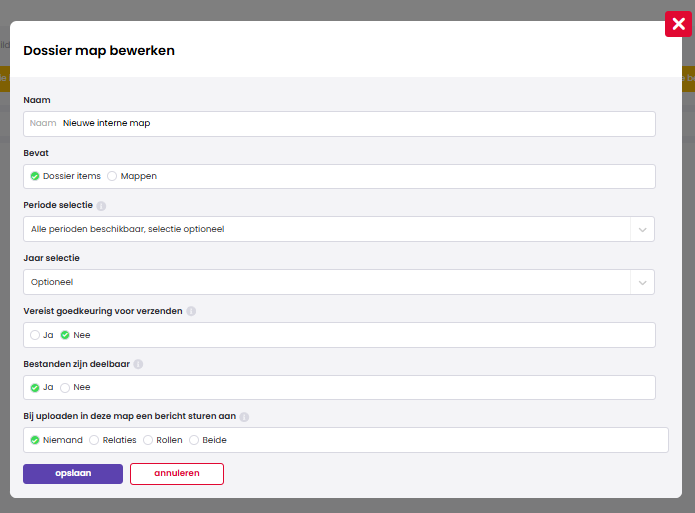Image resolution: width=695 pixels, height=513 pixels.
Task: Choose Ja for Bestanden zijn deelbaar
Action: pos(35,387)
